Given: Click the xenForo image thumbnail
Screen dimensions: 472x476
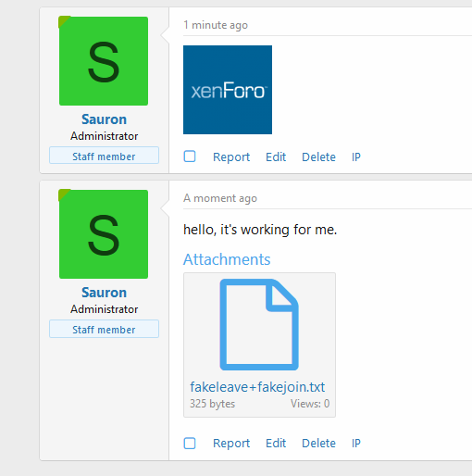Looking at the screenshot, I should point(228,90).
